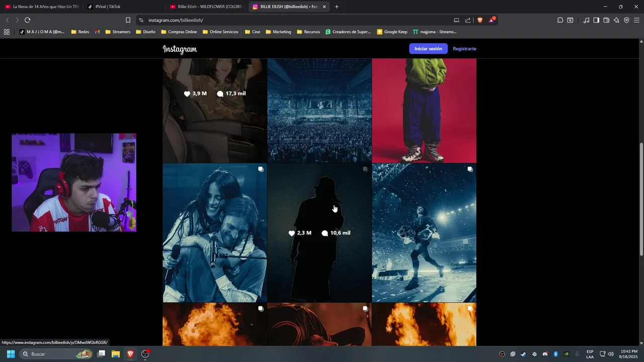The height and width of the screenshot is (362, 644).
Task: Click the Registrarte link
Action: pyautogui.click(x=464, y=49)
